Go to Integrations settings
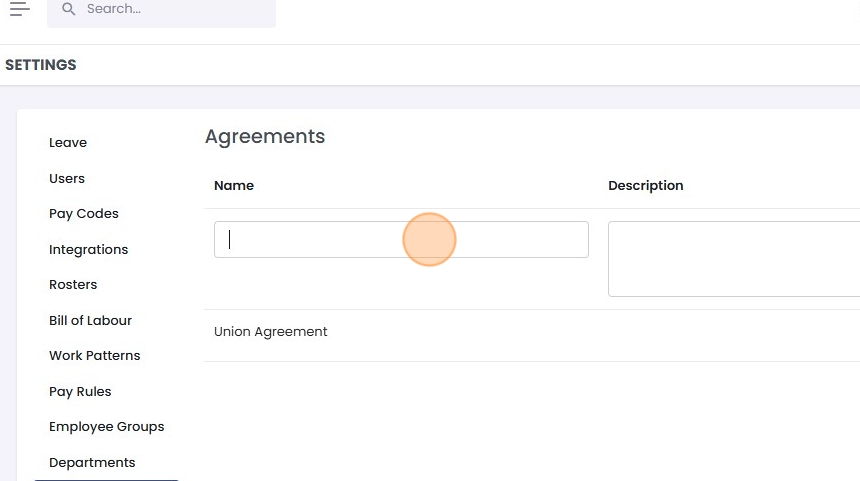Viewport: 860px width, 481px height. 89,250
